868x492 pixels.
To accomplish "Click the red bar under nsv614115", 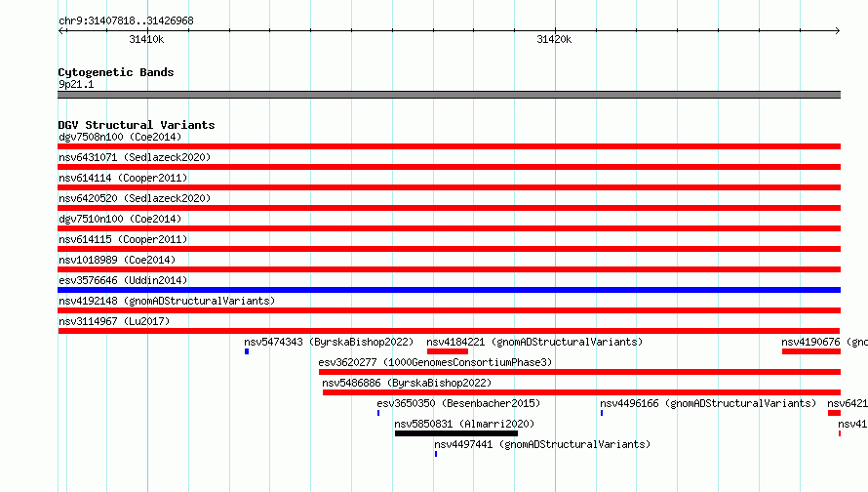I will click(x=449, y=249).
